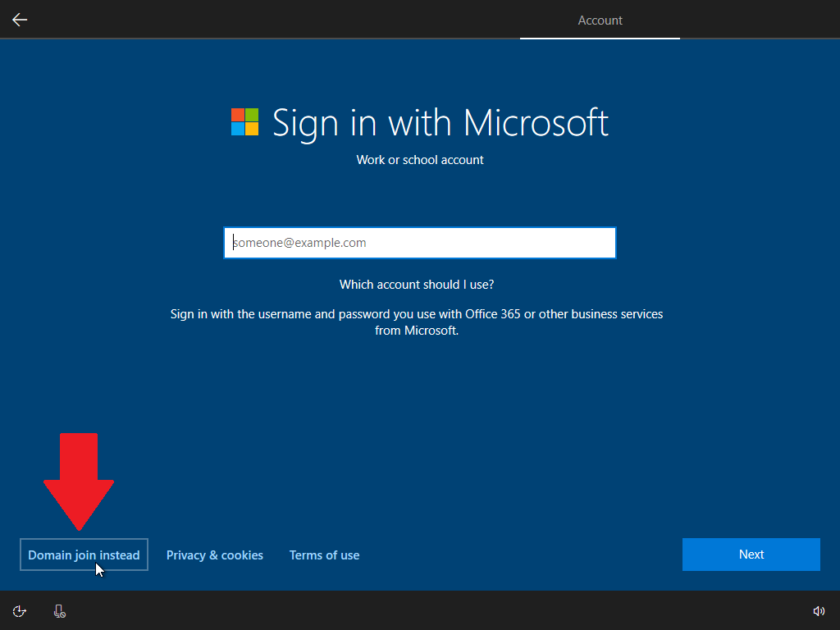This screenshot has width=840, height=630.
Task: Click the Office 365 description text
Action: 417,322
